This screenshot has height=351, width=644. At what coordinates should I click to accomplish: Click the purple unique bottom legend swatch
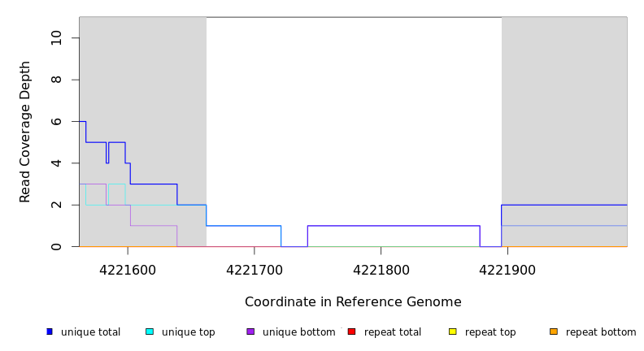[250, 331]
